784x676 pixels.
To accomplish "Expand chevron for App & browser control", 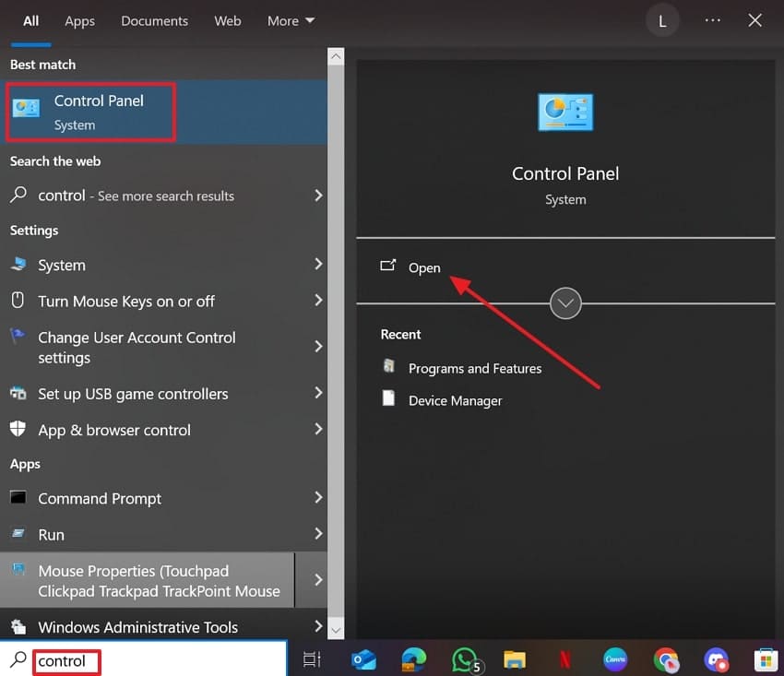I will [x=318, y=429].
